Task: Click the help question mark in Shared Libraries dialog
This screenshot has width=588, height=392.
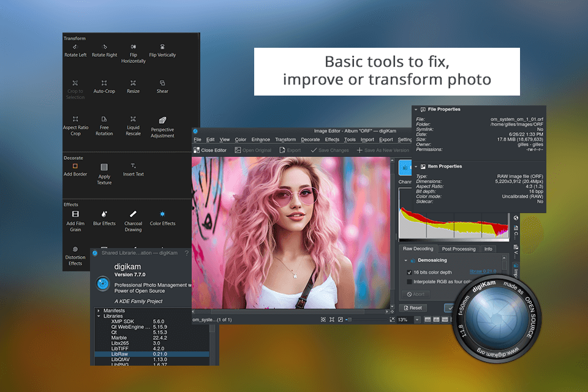Action: tap(187, 253)
